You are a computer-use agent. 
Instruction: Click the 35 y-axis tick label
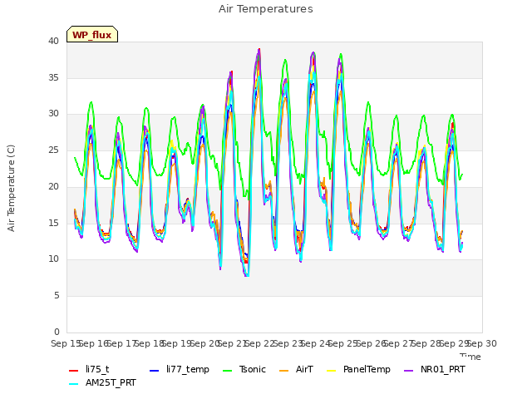pos(53,77)
